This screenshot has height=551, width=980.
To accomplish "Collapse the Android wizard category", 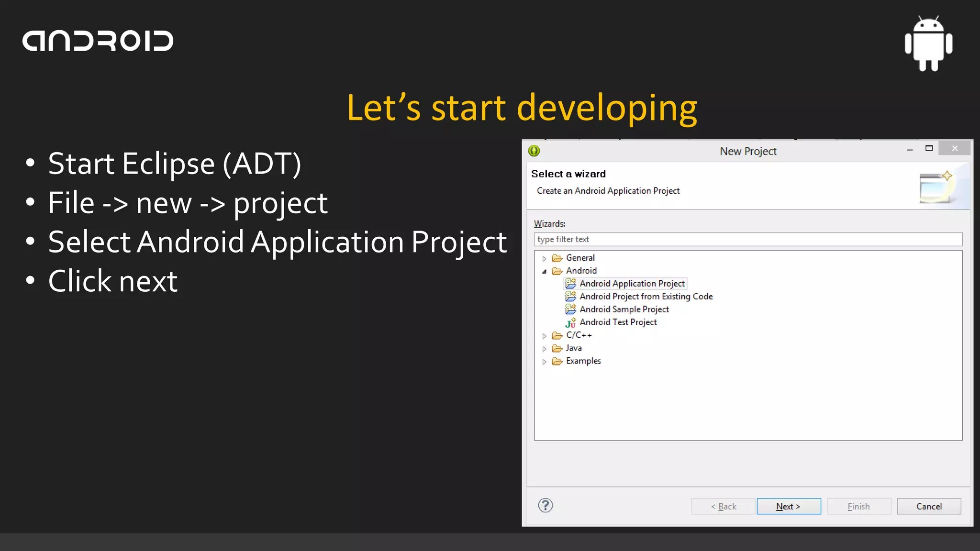I will pos(544,271).
